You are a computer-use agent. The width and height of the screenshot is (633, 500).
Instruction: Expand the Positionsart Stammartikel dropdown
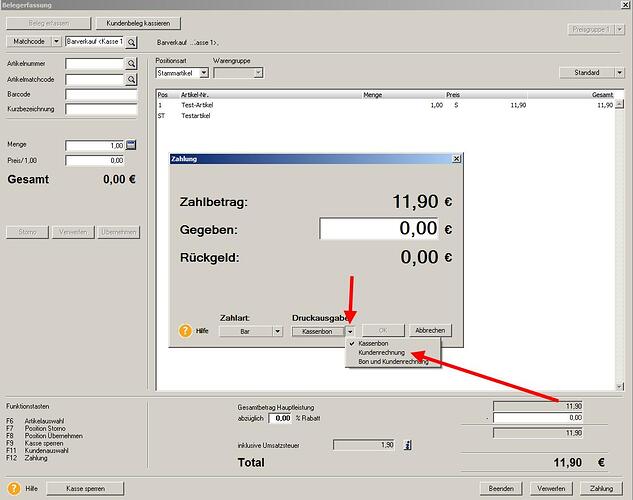[204, 73]
